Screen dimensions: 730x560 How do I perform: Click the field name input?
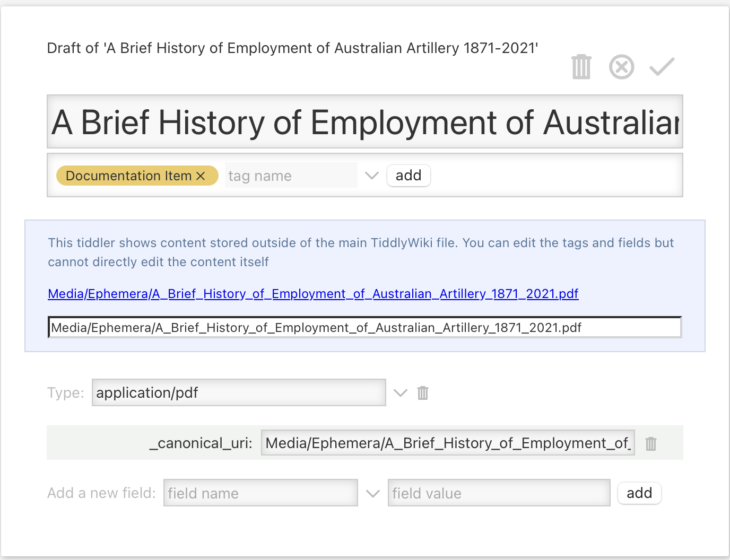(x=260, y=493)
